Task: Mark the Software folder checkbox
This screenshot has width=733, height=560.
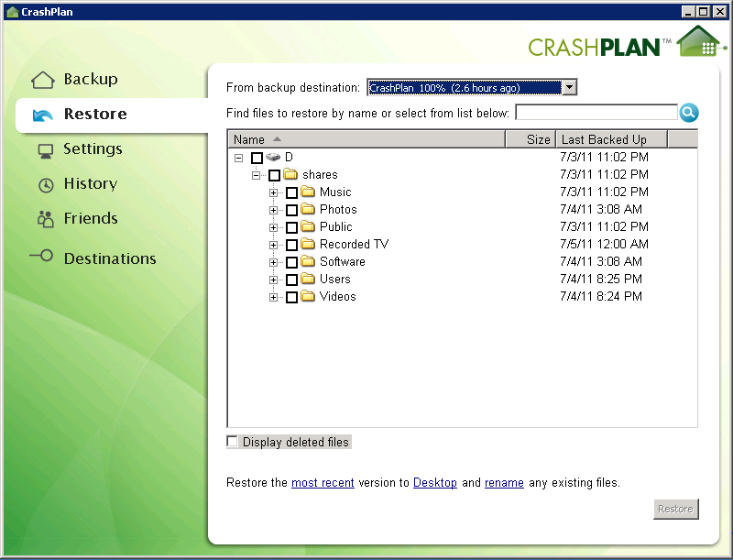Action: (x=291, y=262)
